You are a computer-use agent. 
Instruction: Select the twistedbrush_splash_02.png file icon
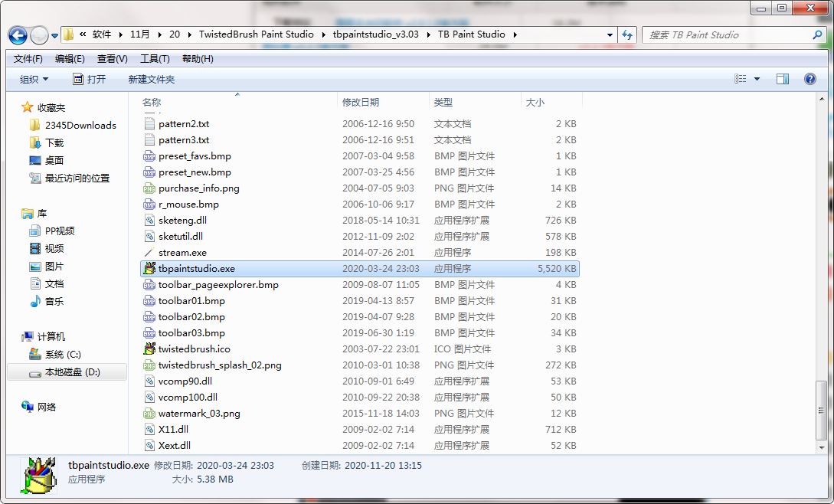click(149, 365)
